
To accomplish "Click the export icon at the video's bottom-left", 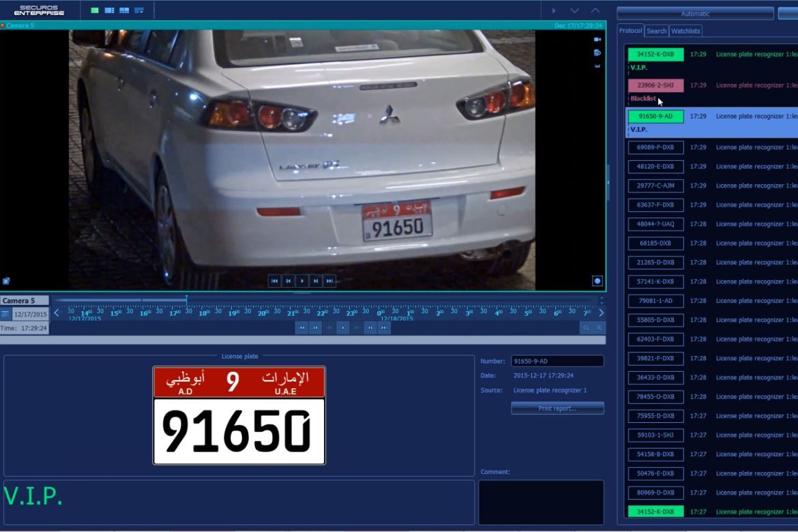I will point(6,280).
